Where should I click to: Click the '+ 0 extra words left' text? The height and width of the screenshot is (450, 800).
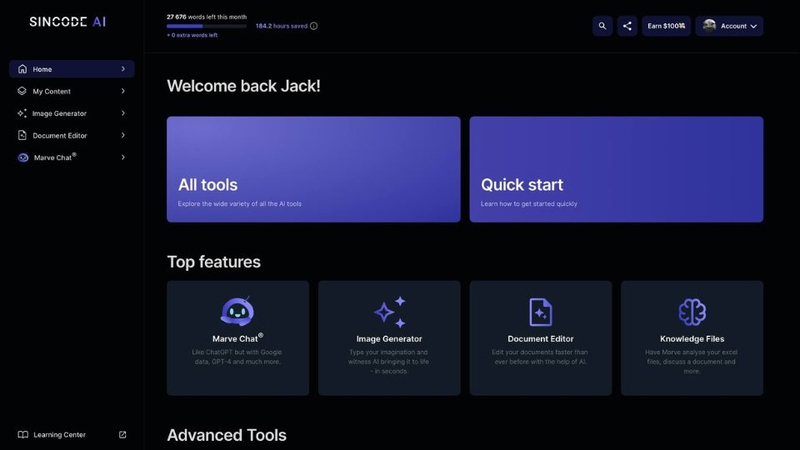pos(192,35)
